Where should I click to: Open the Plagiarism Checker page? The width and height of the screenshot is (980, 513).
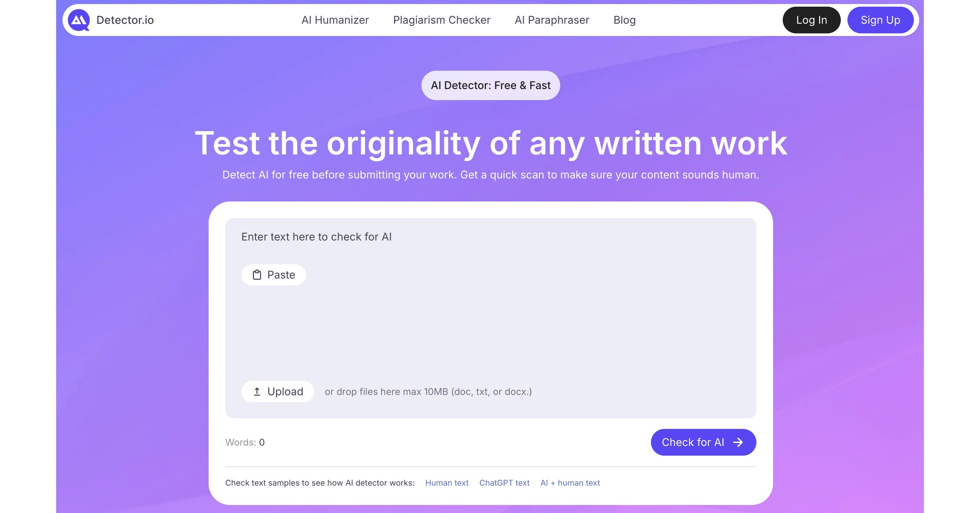tap(442, 20)
